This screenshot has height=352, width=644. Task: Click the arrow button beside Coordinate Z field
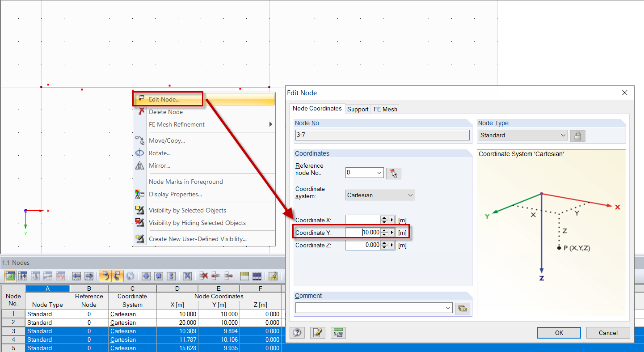(x=392, y=245)
